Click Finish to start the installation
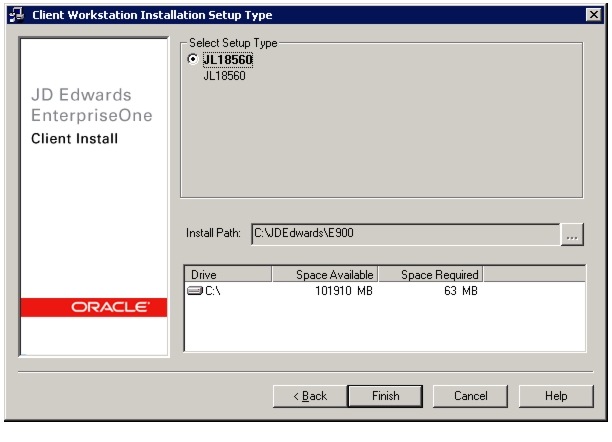The width and height of the screenshot is (612, 442). pyautogui.click(x=385, y=396)
